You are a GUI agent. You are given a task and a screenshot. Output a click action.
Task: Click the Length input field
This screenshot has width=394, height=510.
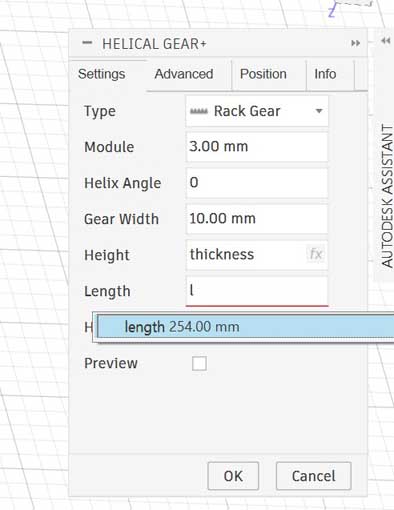(257, 291)
